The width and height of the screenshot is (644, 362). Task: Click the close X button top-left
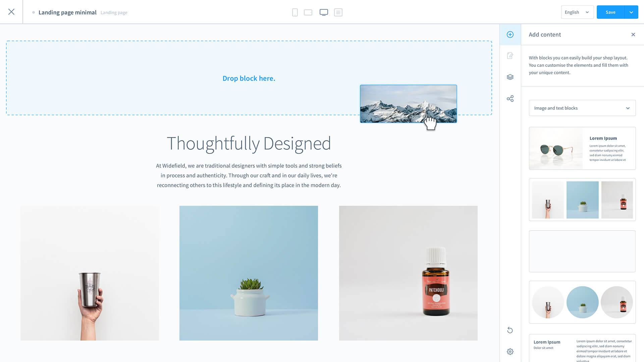[x=11, y=11]
